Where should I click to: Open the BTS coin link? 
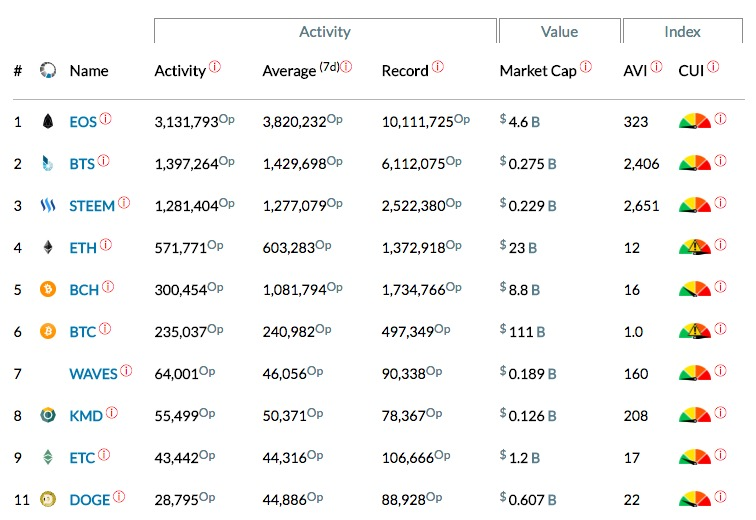[x=82, y=164]
